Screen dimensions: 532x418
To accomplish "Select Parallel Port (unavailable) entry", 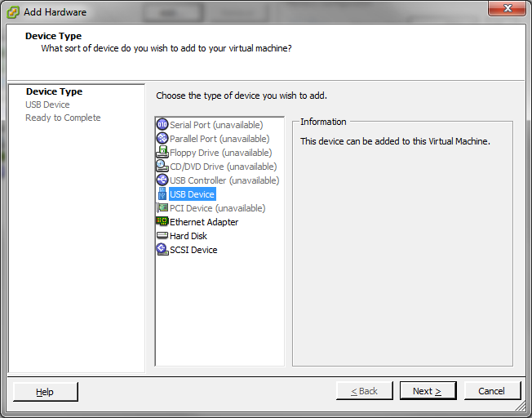I will pyautogui.click(x=219, y=139).
